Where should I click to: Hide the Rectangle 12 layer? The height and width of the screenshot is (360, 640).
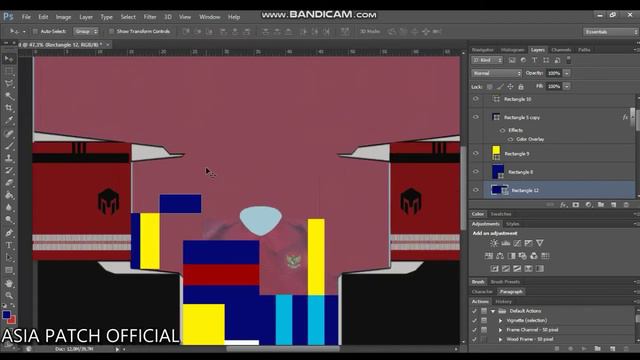(x=476, y=190)
